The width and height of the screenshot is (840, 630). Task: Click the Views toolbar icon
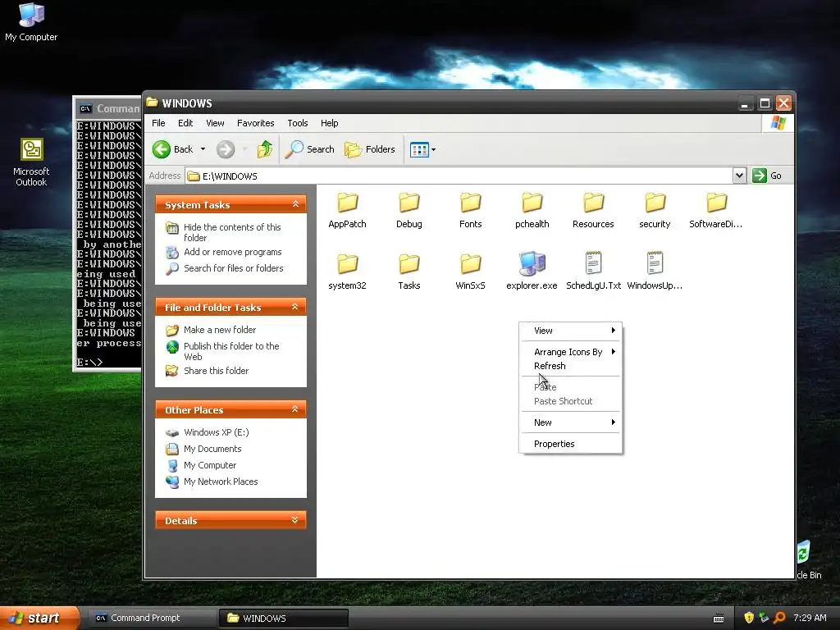pyautogui.click(x=419, y=149)
